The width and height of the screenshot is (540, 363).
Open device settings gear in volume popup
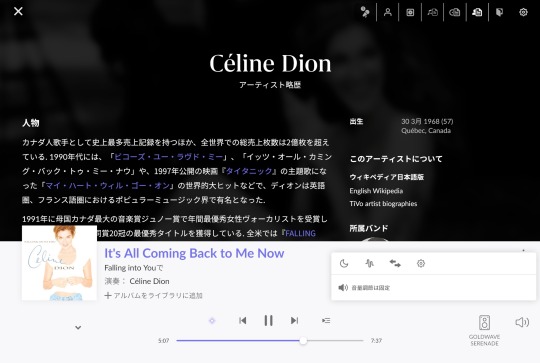420,264
